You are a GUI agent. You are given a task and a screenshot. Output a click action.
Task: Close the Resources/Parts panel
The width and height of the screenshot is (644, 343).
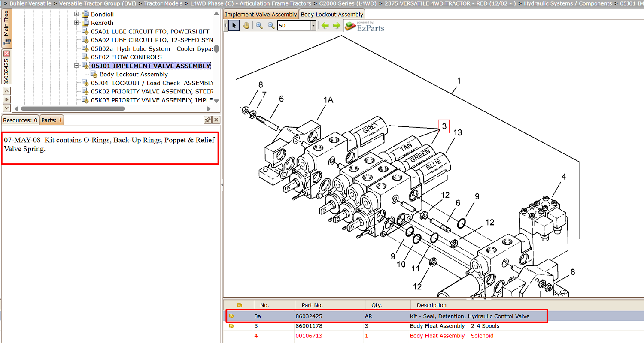point(216,120)
